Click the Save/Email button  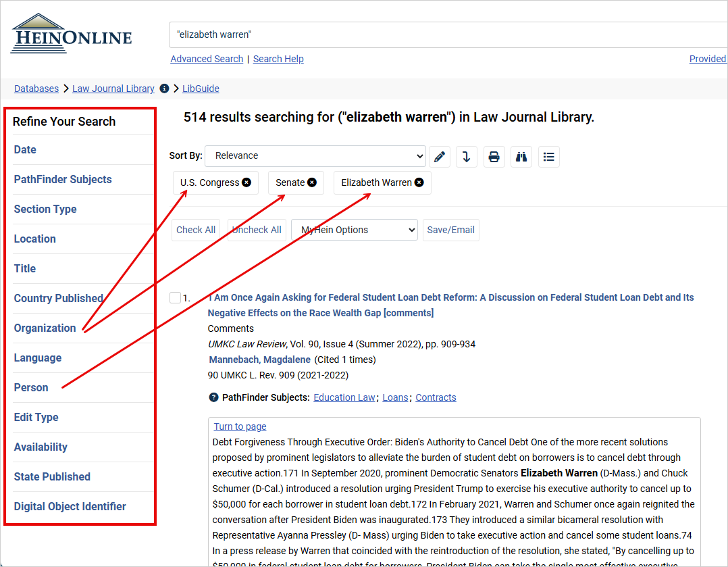(x=451, y=230)
